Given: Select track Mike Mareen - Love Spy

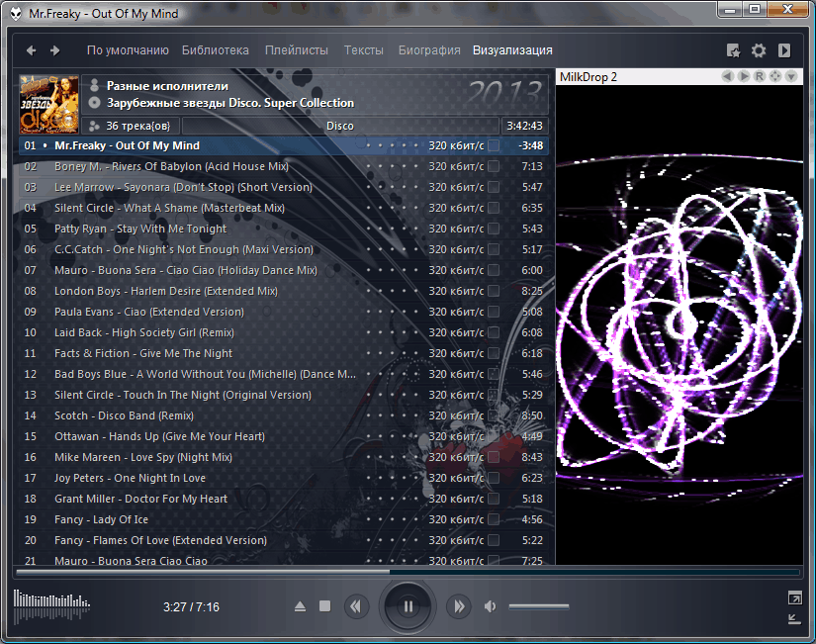Looking at the screenshot, I should tap(284, 457).
